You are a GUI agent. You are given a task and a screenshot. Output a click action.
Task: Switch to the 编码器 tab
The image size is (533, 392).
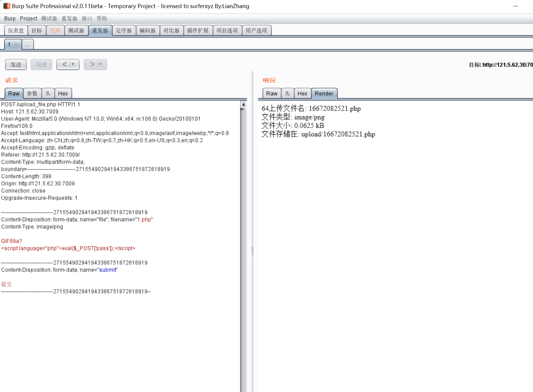pyautogui.click(x=148, y=31)
